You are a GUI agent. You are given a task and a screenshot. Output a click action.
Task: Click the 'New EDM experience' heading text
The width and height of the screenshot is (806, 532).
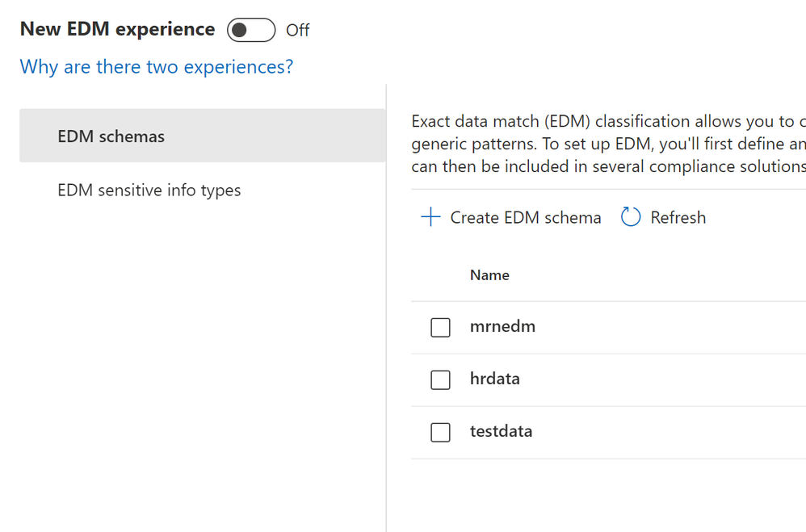[x=117, y=30]
